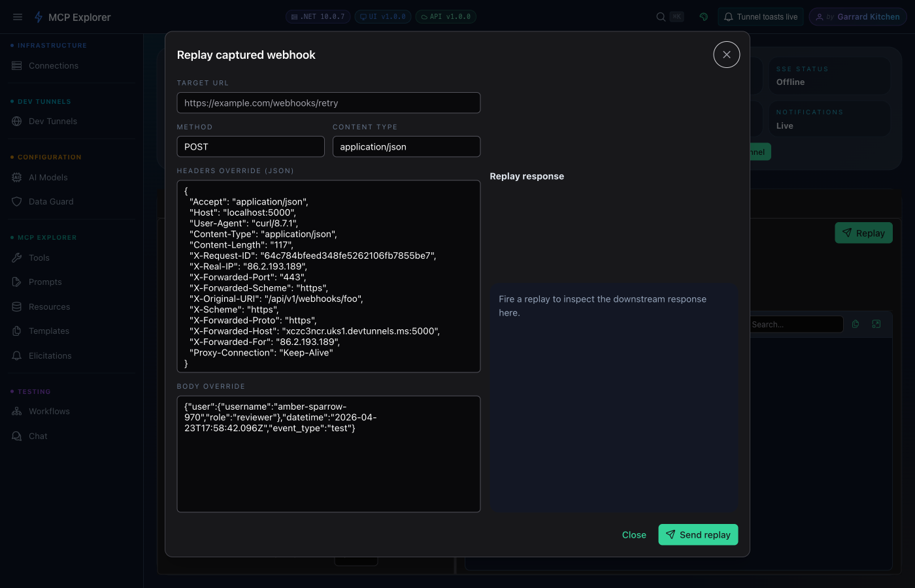Click the Resources database icon
Screen dimensions: 915x588
pos(17,307)
